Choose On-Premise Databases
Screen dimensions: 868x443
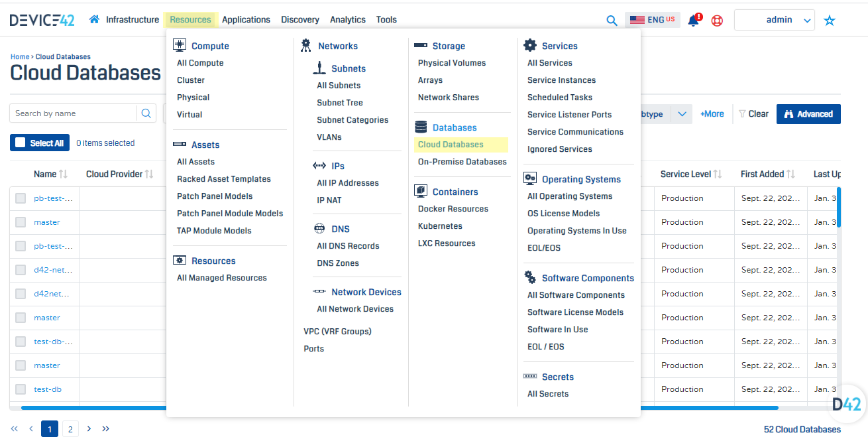462,162
